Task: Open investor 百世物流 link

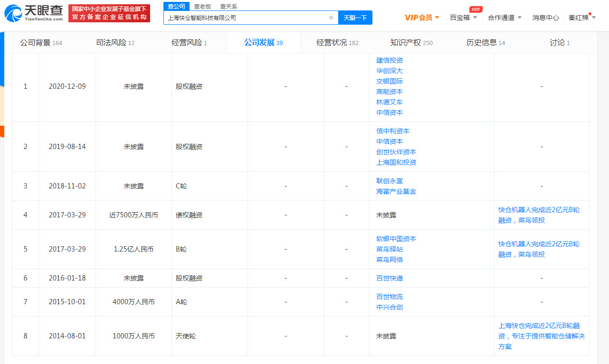Action: click(390, 297)
